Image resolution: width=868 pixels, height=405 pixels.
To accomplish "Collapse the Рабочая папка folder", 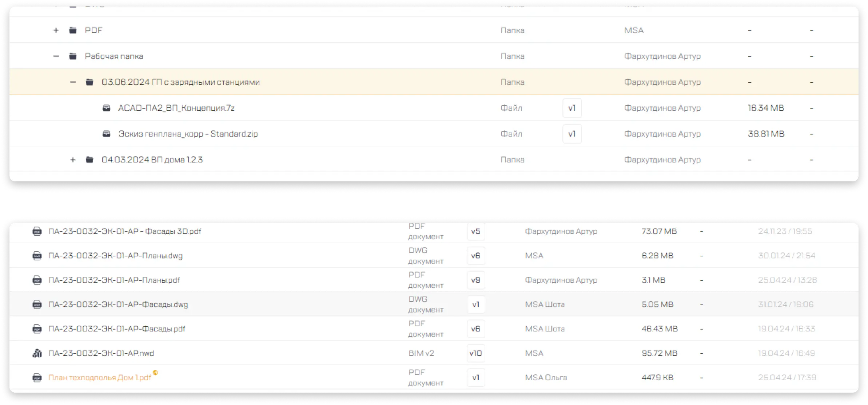I will (56, 56).
